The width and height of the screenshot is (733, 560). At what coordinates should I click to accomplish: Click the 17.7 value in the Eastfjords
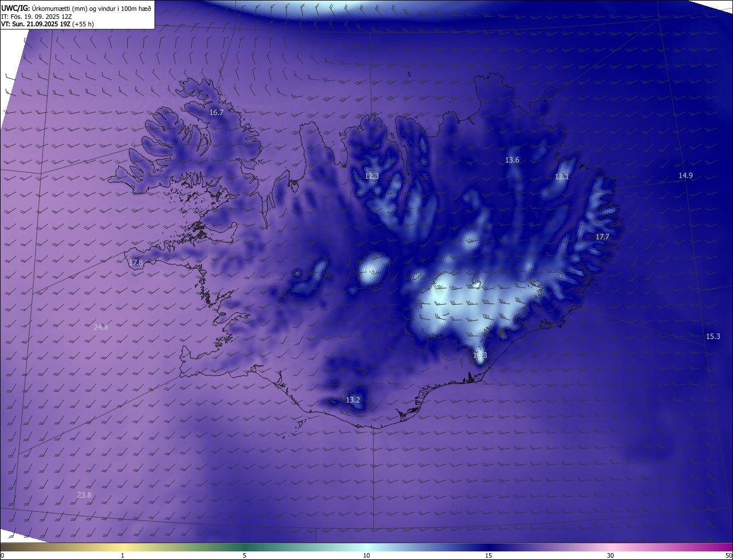click(602, 237)
